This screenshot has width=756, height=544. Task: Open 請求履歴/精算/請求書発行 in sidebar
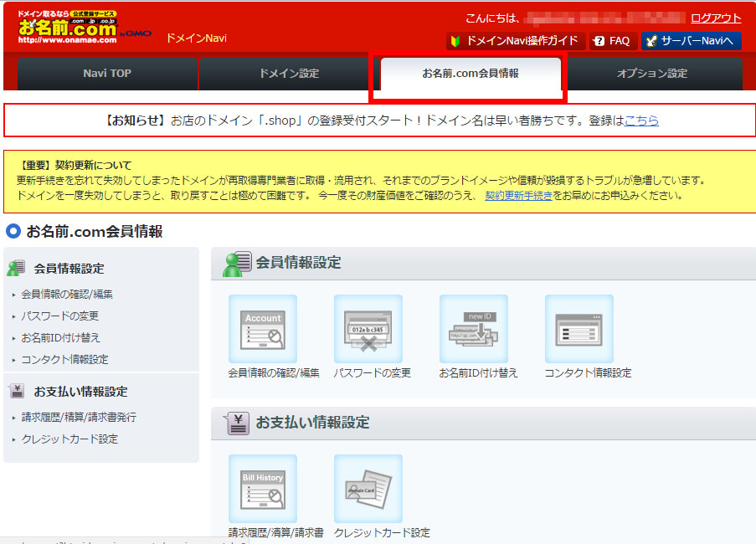(78, 417)
